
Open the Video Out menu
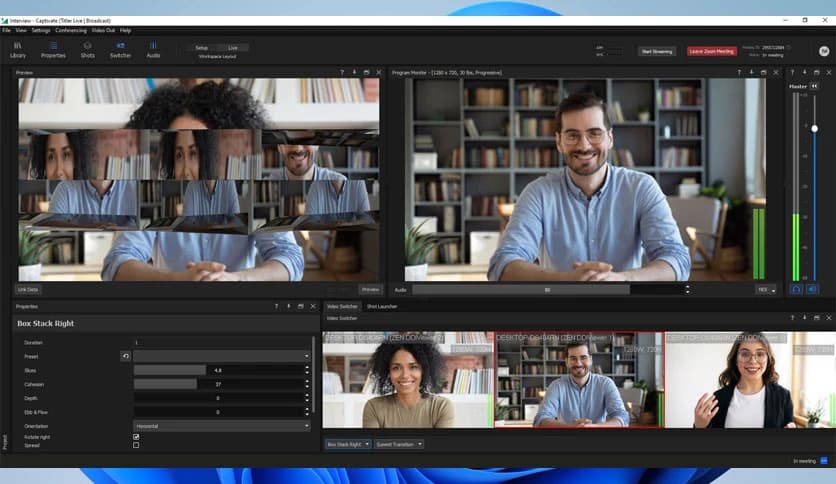point(103,30)
